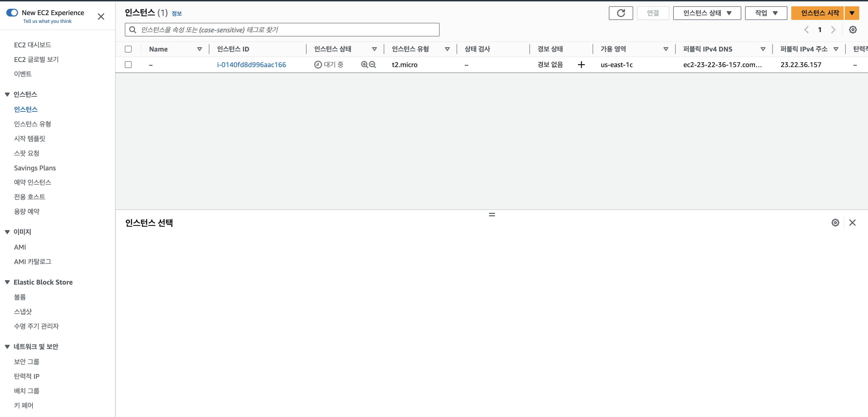Check the select-all header checkbox
The width and height of the screenshot is (868, 417).
click(x=128, y=49)
